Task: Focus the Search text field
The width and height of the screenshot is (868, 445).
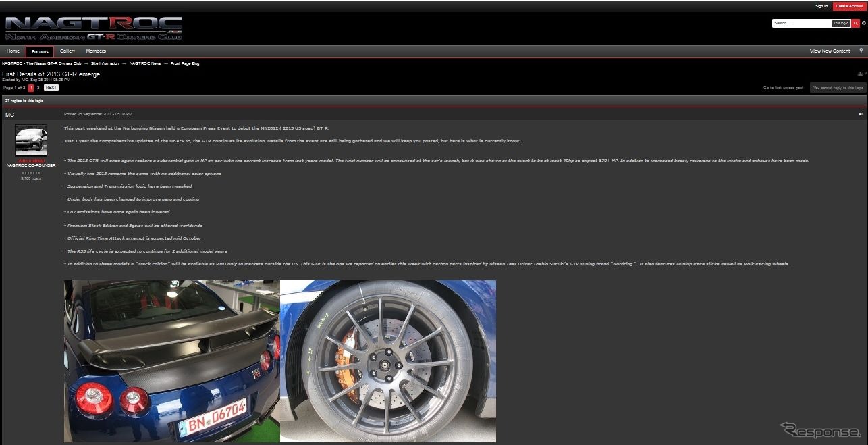Action: pos(801,23)
